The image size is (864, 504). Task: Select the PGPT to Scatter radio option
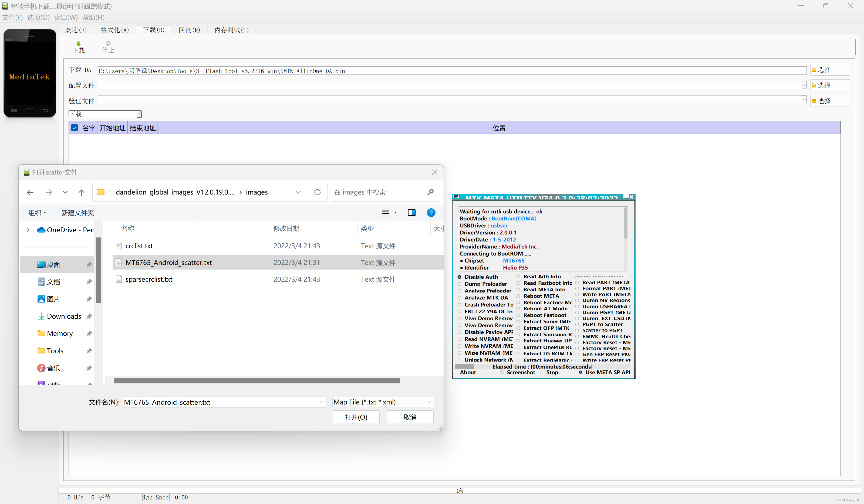[577, 324]
